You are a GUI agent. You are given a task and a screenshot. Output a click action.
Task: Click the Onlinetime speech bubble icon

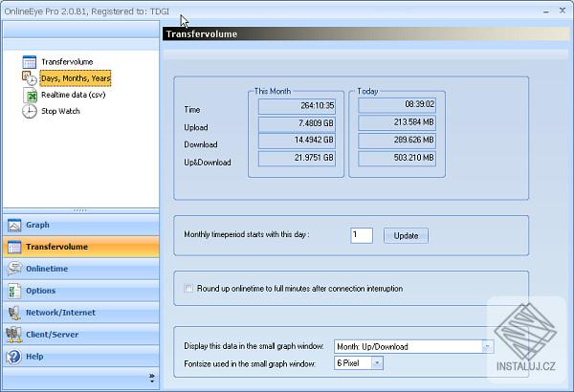click(14, 269)
